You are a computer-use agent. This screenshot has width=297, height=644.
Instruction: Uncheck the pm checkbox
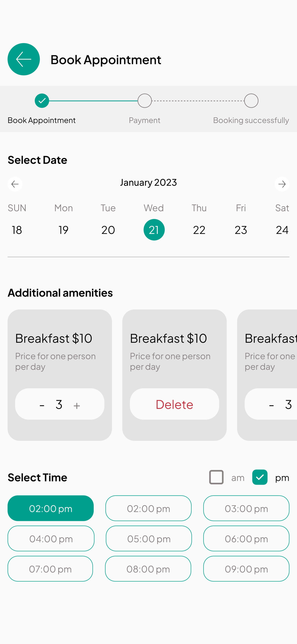[x=260, y=477]
